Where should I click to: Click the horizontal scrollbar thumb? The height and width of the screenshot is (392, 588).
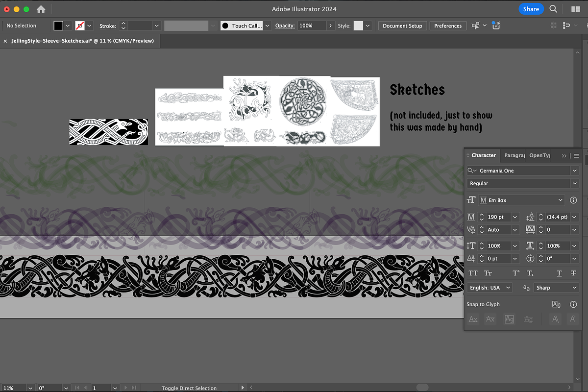point(422,388)
